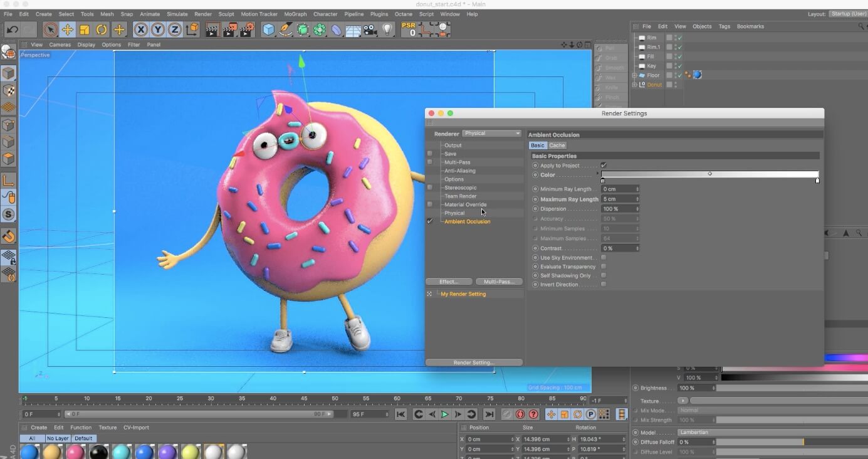The width and height of the screenshot is (868, 459).
Task: Click the red question mark keyframe selection icon
Action: tap(533, 414)
